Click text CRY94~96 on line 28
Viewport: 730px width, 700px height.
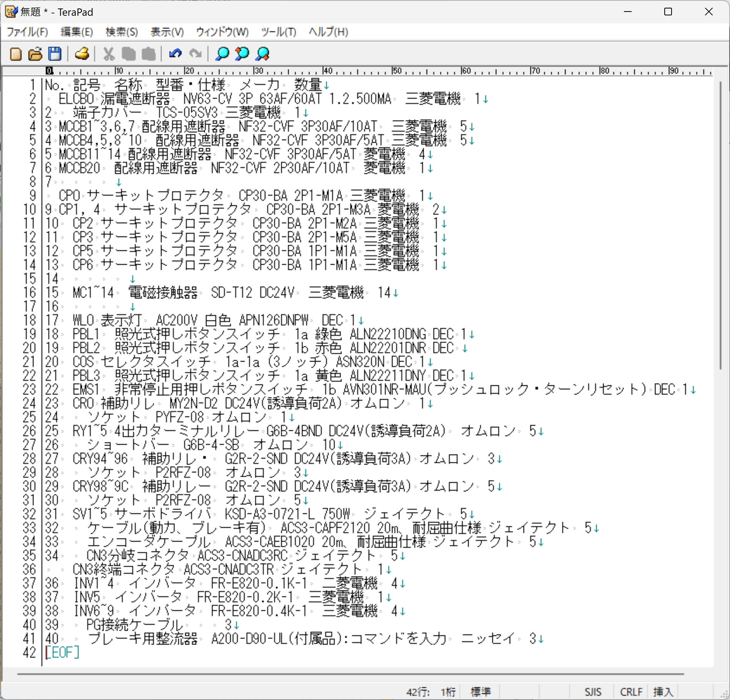(x=100, y=458)
